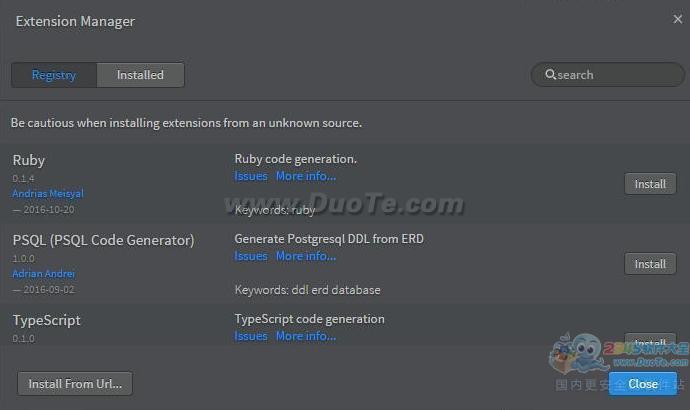Click the Extension Manager title
The image size is (690, 410).
tap(75, 21)
